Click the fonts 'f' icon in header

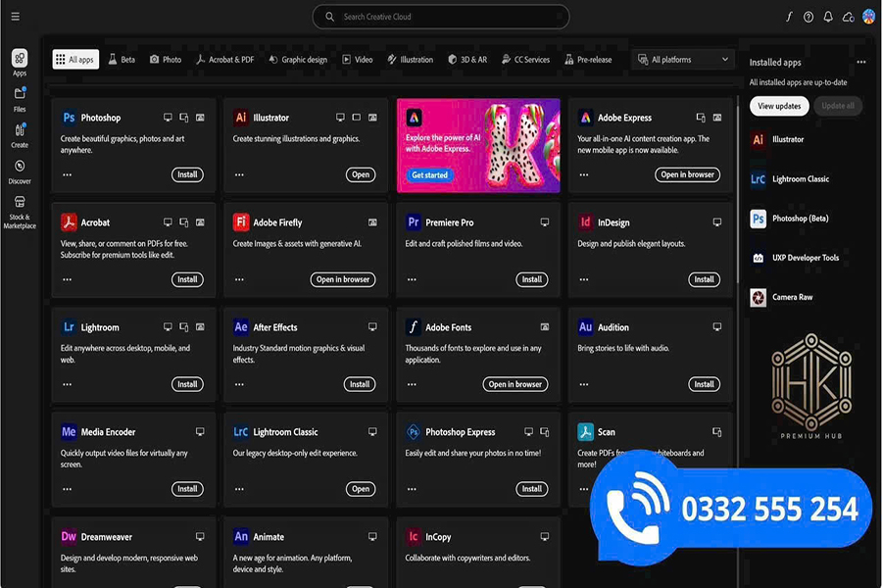[x=789, y=17]
